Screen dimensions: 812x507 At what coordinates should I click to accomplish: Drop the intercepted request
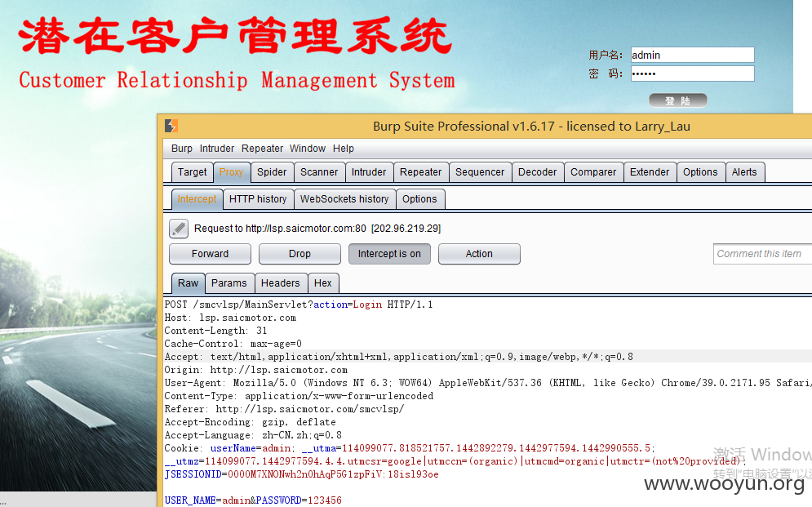(x=300, y=254)
